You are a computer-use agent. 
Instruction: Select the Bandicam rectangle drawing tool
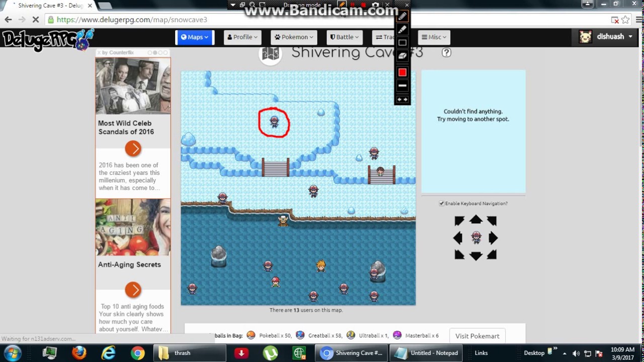point(402,43)
